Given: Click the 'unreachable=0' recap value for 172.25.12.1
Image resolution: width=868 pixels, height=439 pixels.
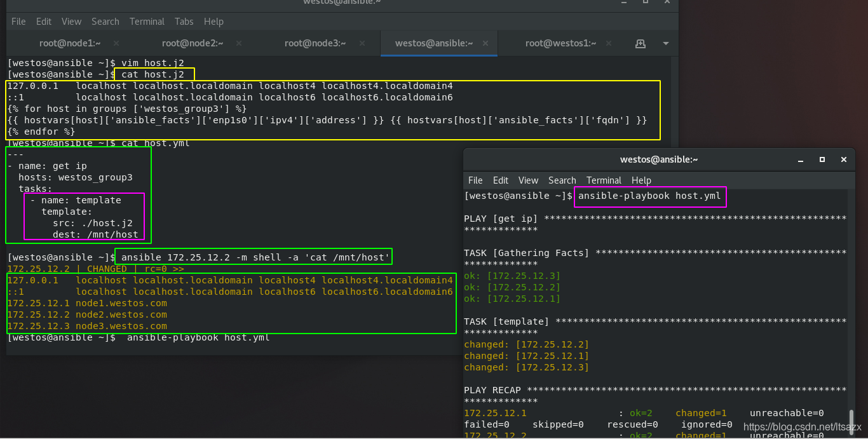Looking at the screenshot, I should pos(787,413).
